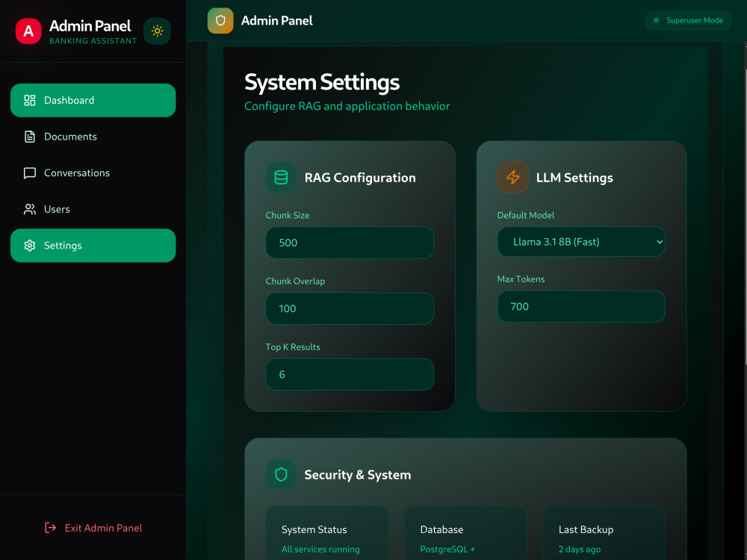The width and height of the screenshot is (747, 560).
Task: Click the Database card
Action: click(465, 533)
